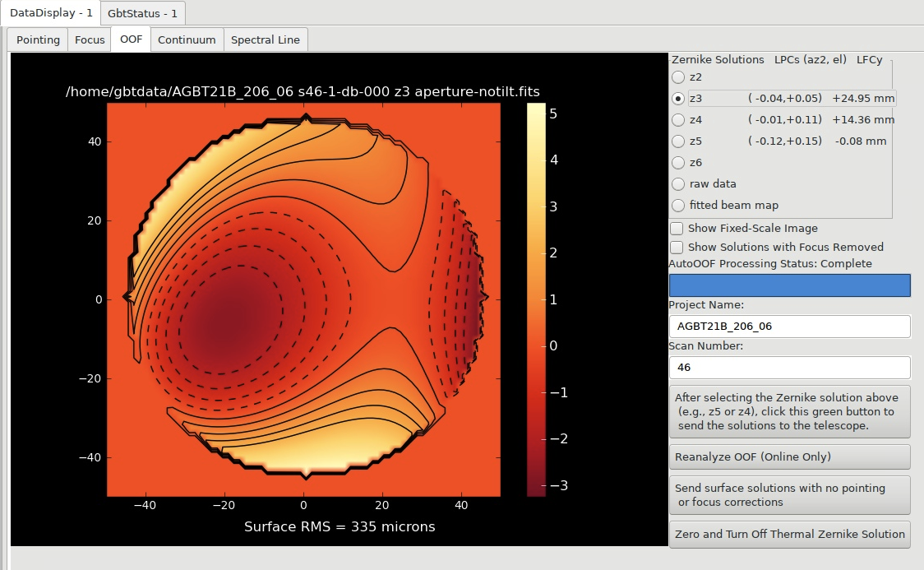Click the plot colorbar scale
The image size is (924, 570).
536,299
